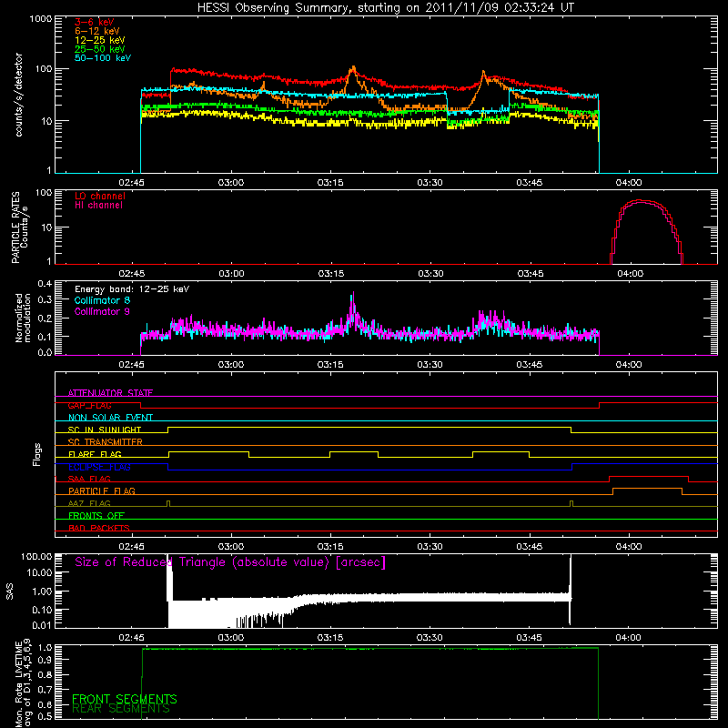728x728 pixels.
Task: Click the counts/s/detector axis label
Action: pos(19,95)
